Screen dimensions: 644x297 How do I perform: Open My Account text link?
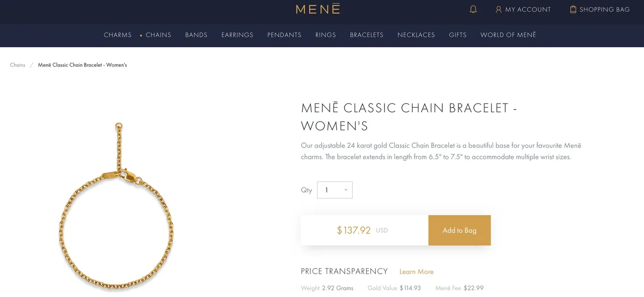click(528, 10)
